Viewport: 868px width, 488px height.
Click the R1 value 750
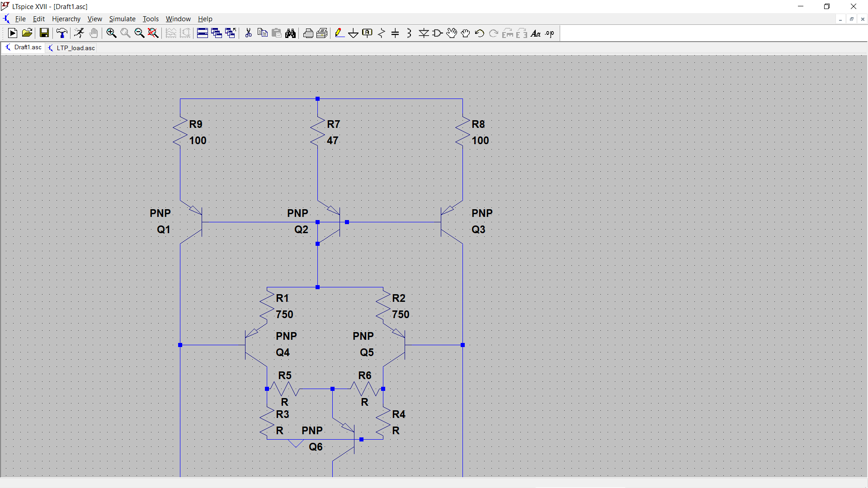[x=285, y=314]
